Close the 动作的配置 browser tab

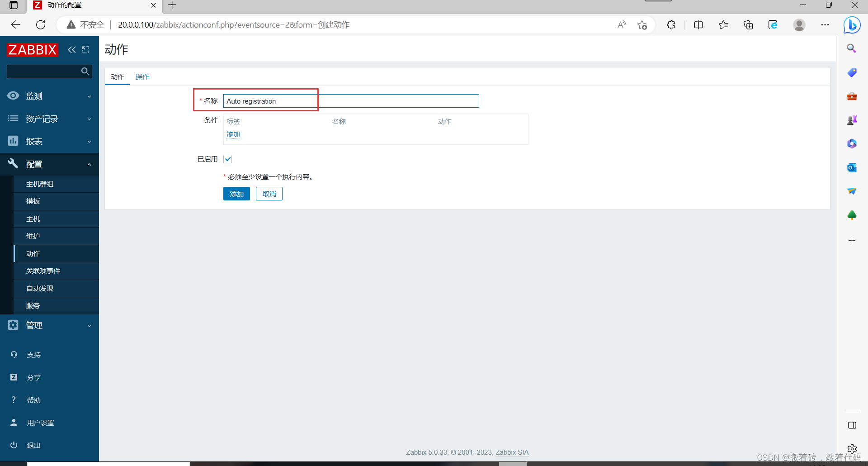point(153,5)
